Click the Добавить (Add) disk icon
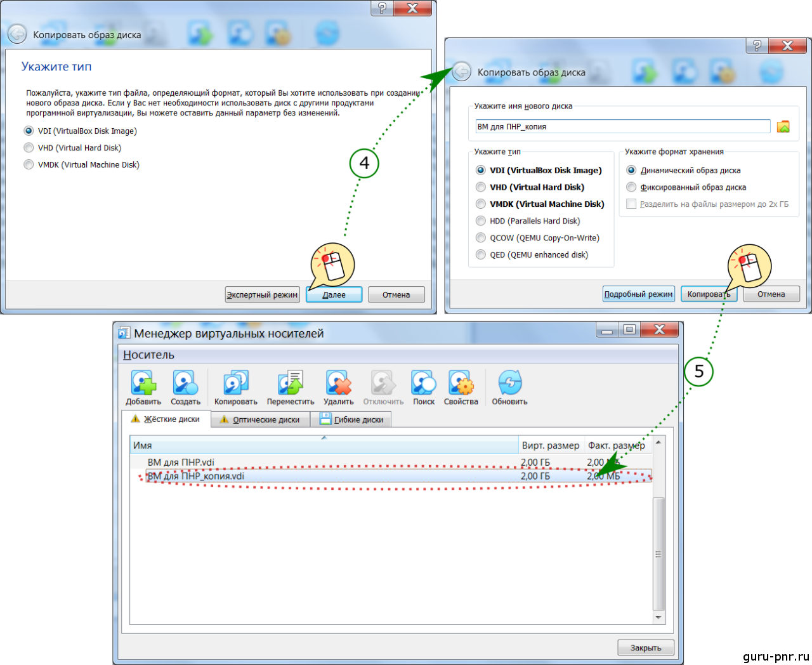 [x=143, y=384]
